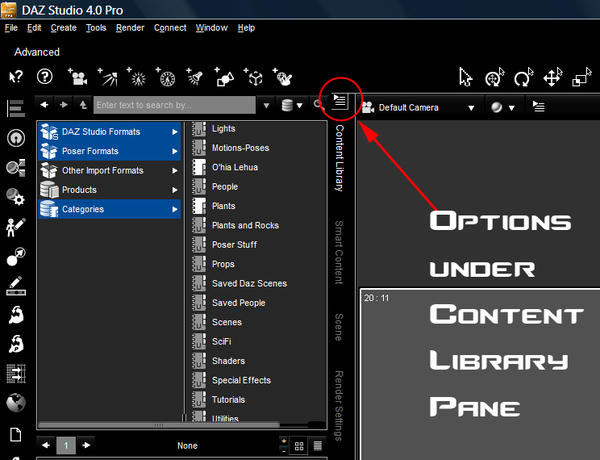Open the viewport options menu icon

pyautogui.click(x=538, y=106)
